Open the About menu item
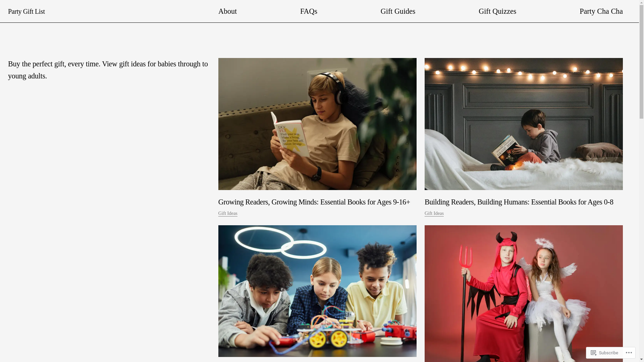This screenshot has height=362, width=644. 227,11
